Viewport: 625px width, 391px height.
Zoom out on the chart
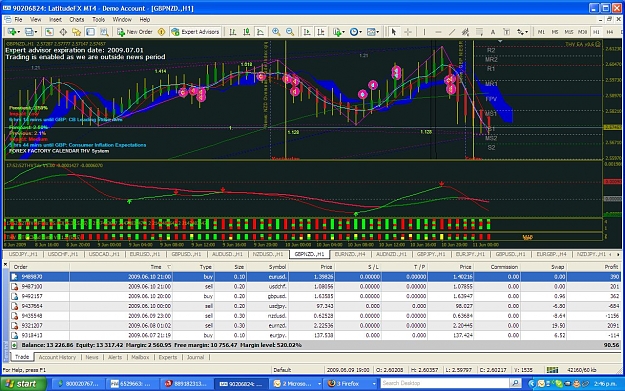[x=290, y=32]
